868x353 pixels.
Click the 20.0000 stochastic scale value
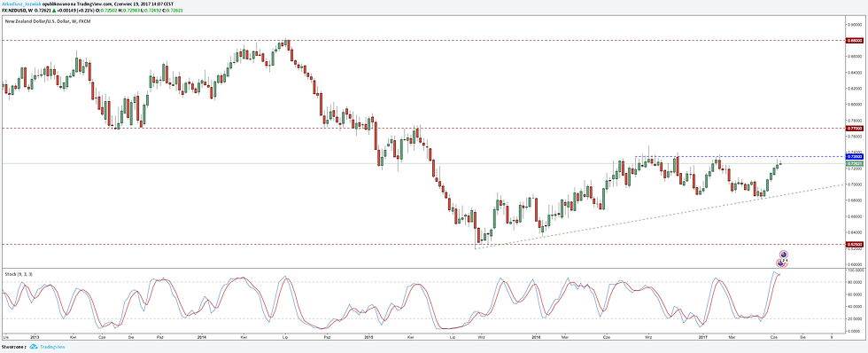click(x=855, y=318)
